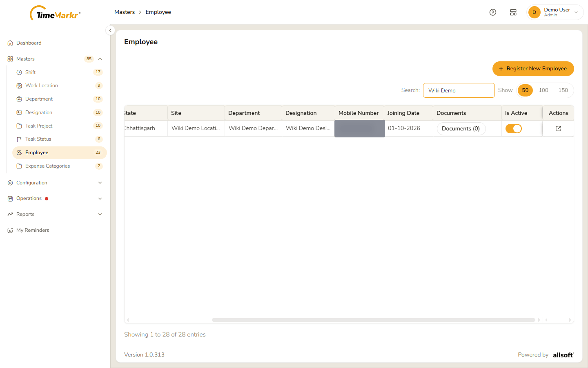Click the Dashboard home icon
The height and width of the screenshot is (368, 588).
point(10,43)
